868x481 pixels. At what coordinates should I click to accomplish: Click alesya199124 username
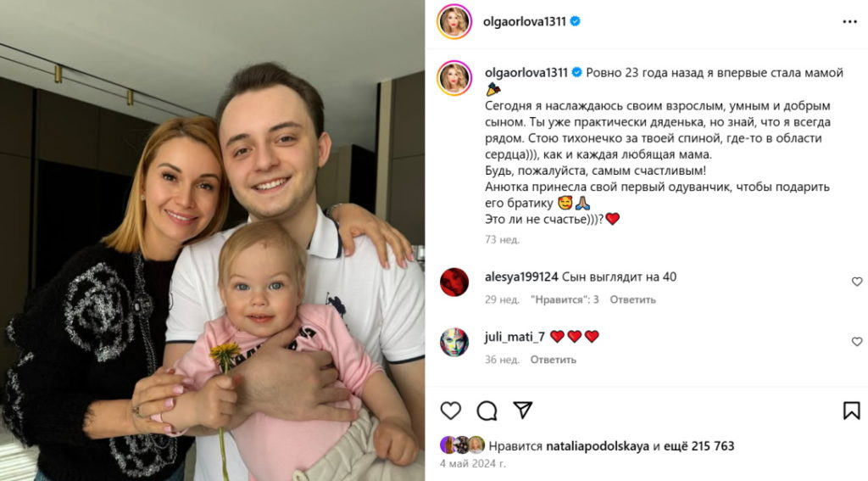521,277
